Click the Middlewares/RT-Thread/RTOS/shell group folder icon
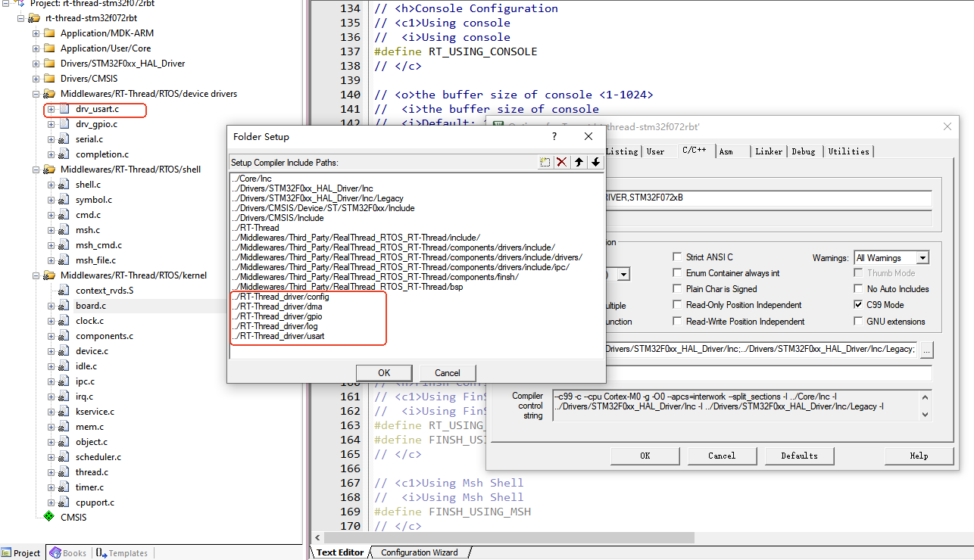The width and height of the screenshot is (974, 560). pyautogui.click(x=49, y=170)
